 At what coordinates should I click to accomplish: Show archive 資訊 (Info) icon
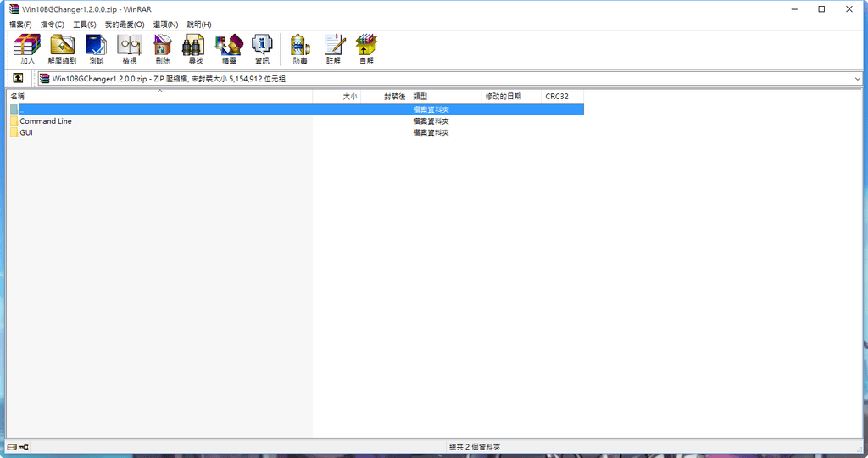pyautogui.click(x=262, y=48)
